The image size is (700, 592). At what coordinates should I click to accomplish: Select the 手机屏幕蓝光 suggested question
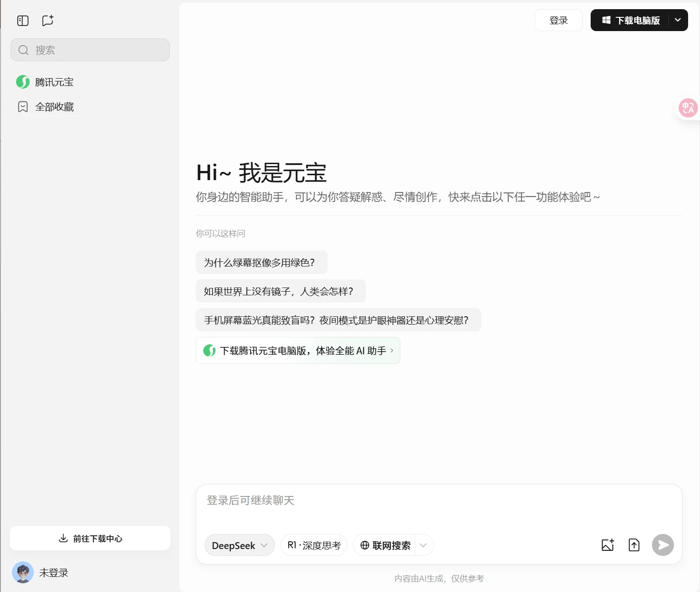coord(339,320)
